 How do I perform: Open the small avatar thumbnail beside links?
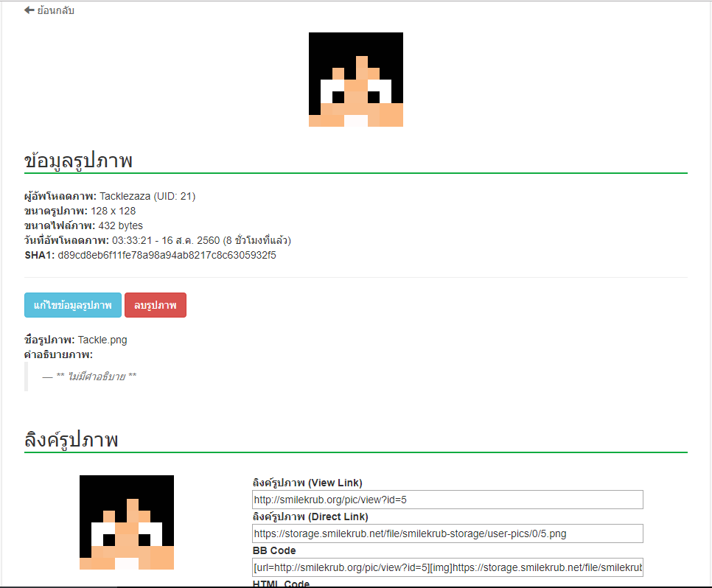coord(127,522)
